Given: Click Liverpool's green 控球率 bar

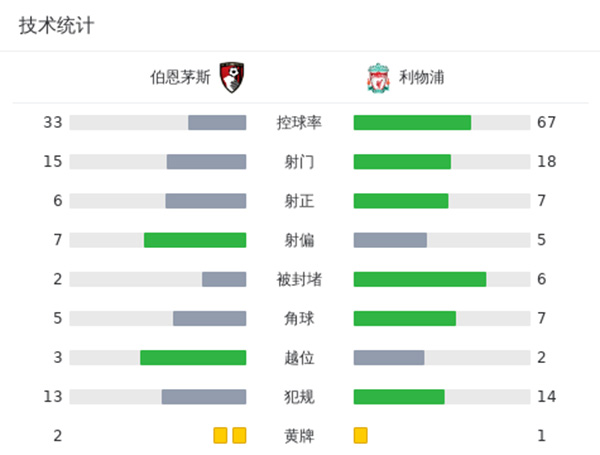Looking at the screenshot, I should point(412,123).
